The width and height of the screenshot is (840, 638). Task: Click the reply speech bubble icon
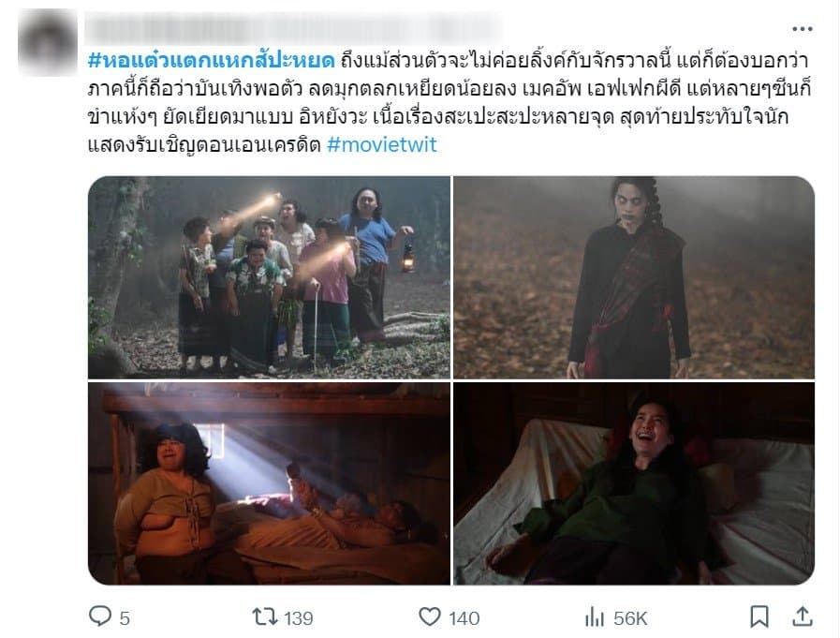tap(99, 616)
